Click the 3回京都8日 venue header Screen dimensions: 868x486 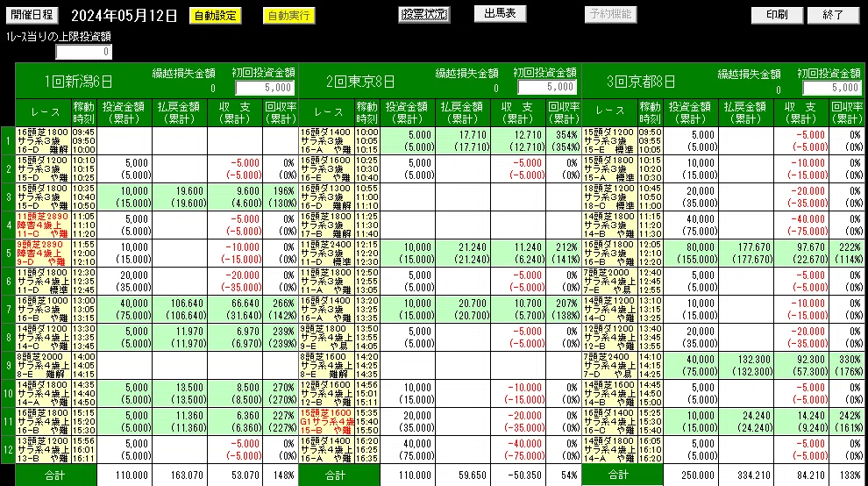point(641,82)
